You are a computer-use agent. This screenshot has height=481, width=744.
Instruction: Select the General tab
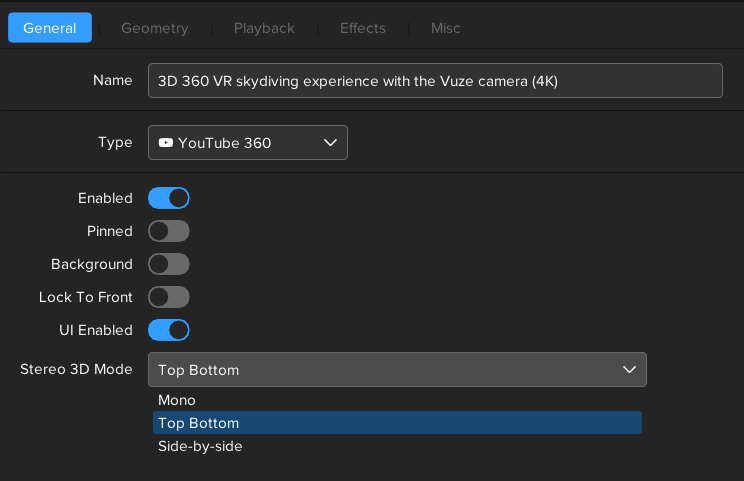pos(50,28)
